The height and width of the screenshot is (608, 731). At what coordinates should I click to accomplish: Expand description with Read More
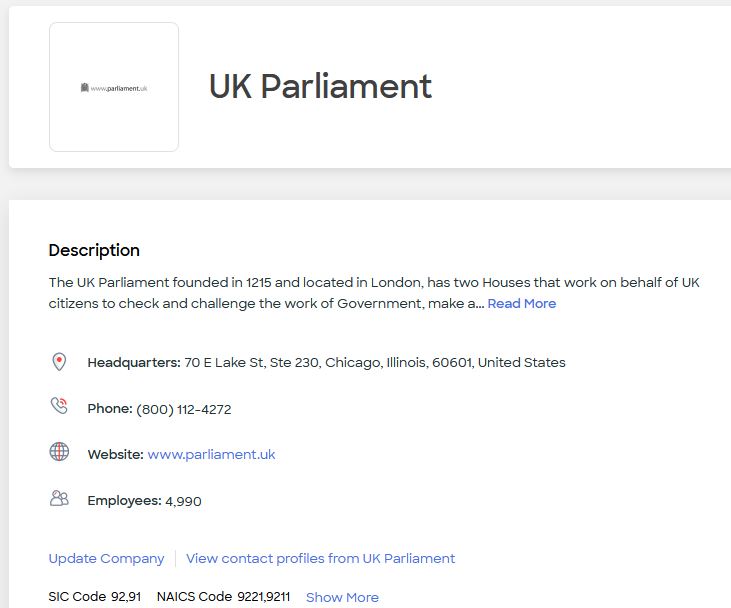(521, 304)
